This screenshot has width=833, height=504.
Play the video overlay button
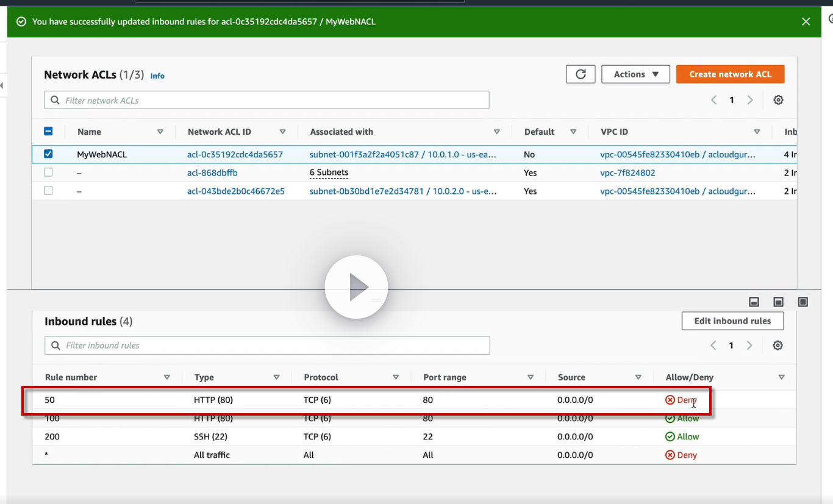pos(356,287)
